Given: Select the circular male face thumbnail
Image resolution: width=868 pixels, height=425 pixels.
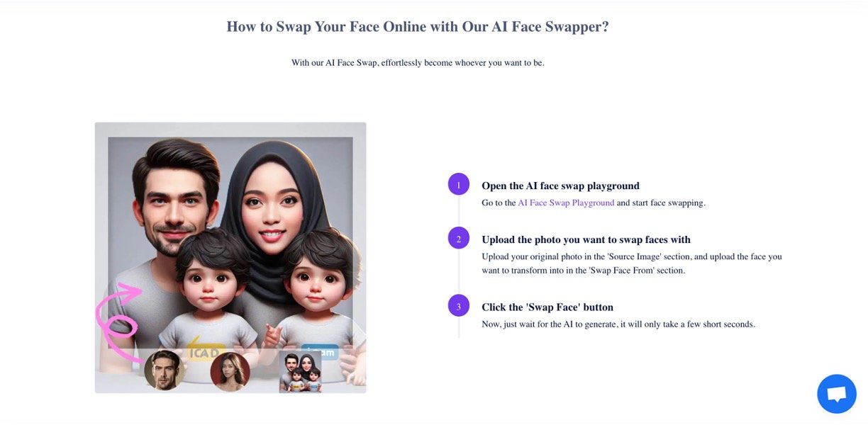Looking at the screenshot, I should 165,370.
